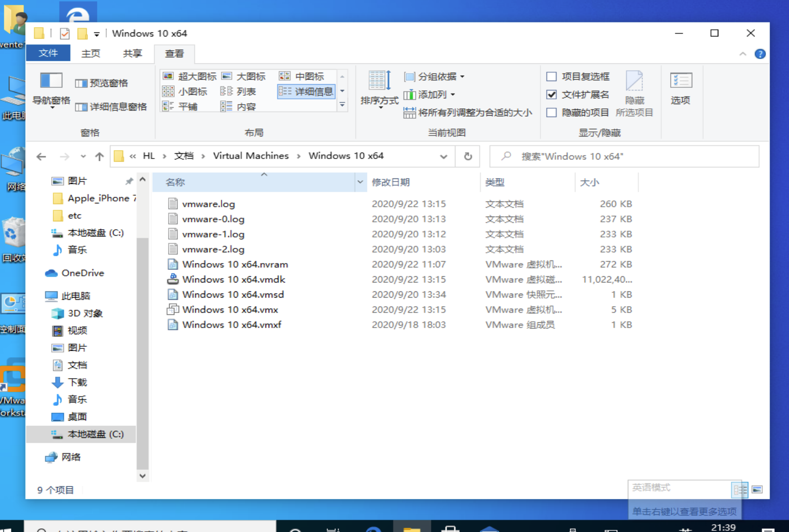
Task: Switch layout to Extra large icons (超大图标)
Action: tap(189, 76)
